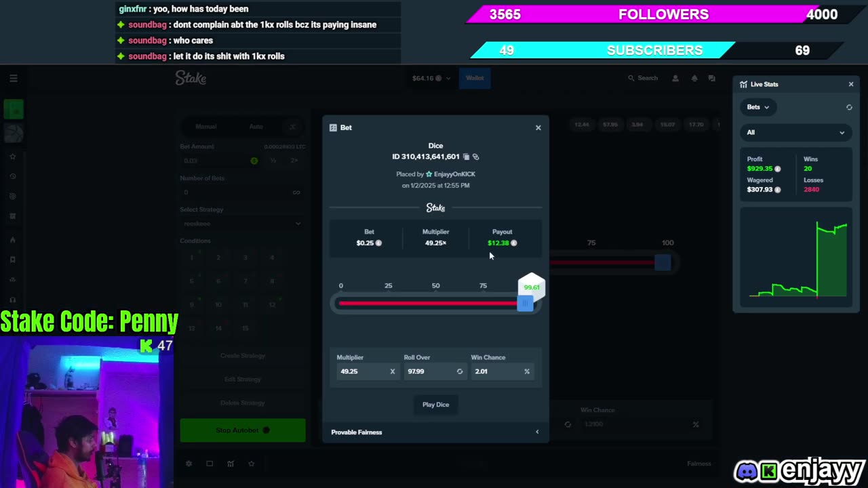The height and width of the screenshot is (488, 868).
Task: Click the Stop Autobet button
Action: (x=243, y=430)
